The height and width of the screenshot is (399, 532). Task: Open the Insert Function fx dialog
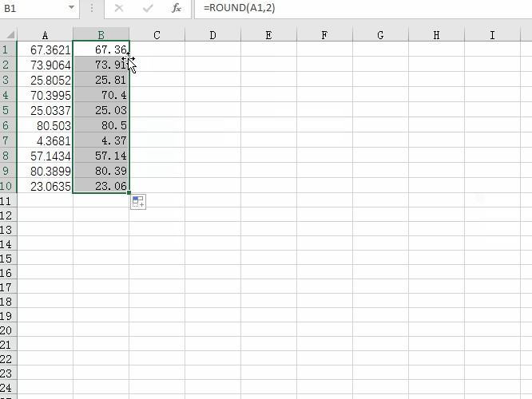tap(177, 8)
